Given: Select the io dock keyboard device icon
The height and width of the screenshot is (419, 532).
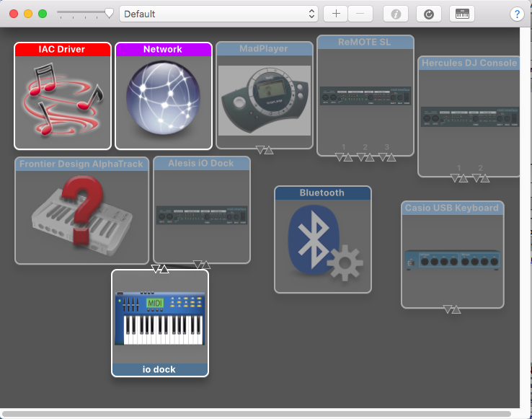Looking at the screenshot, I should click(x=160, y=318).
